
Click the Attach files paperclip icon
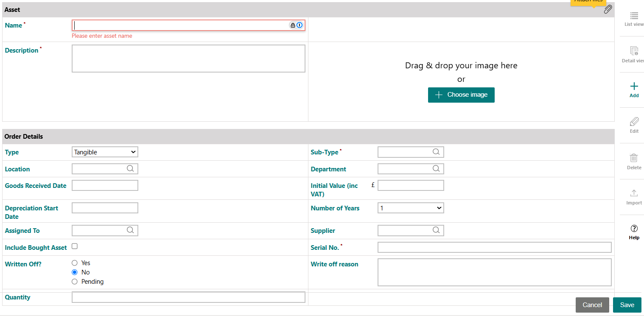point(608,9)
